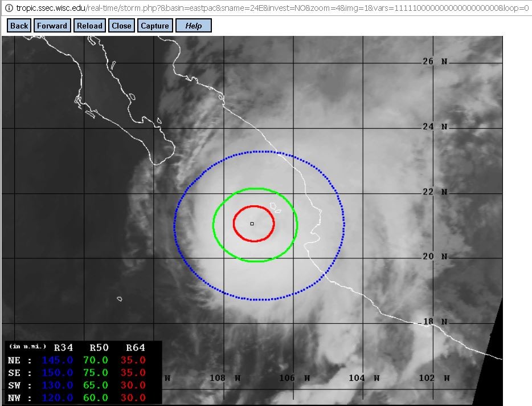Click the Back button
The width and height of the screenshot is (532, 406).
19,26
